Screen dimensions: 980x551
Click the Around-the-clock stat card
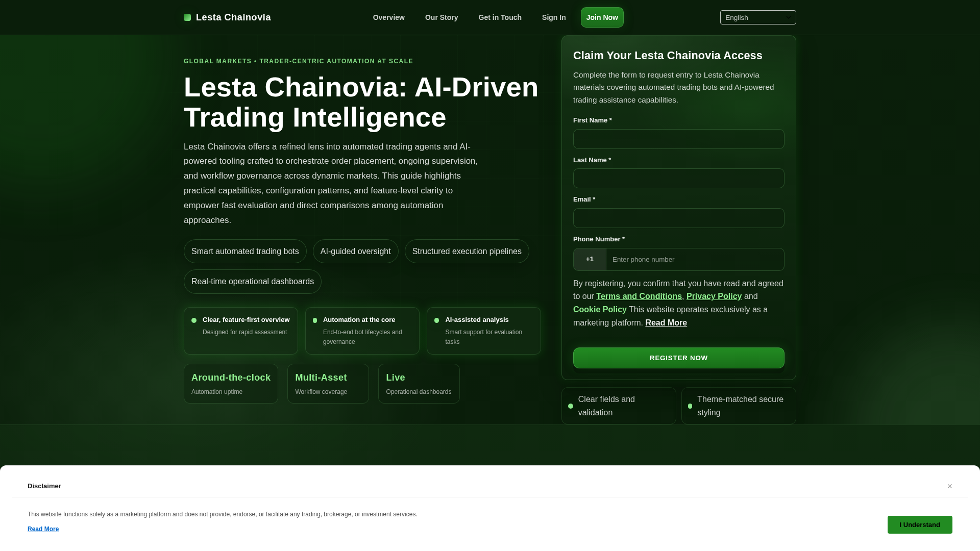pyautogui.click(x=231, y=384)
